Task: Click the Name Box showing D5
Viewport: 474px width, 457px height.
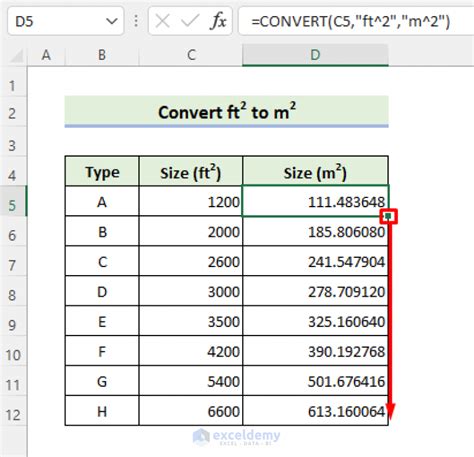Action: (x=66, y=21)
